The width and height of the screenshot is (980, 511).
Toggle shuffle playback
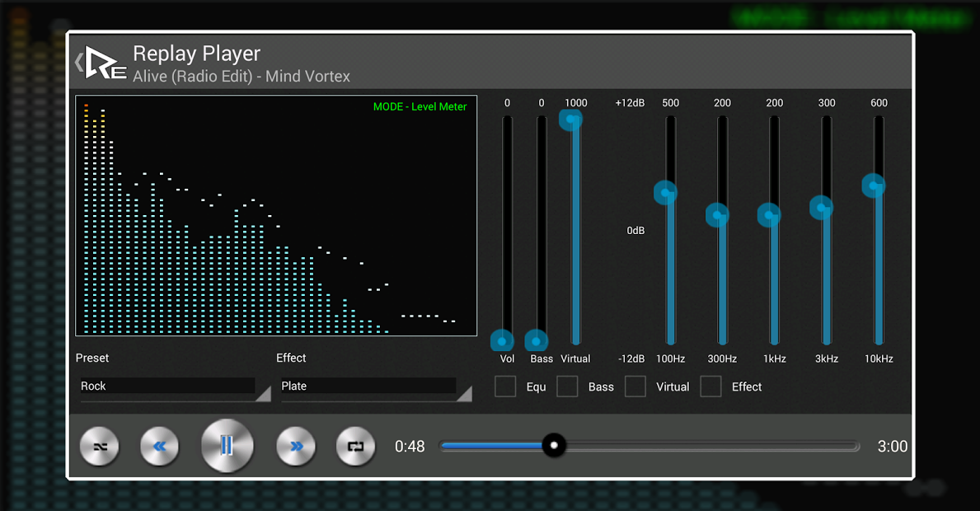click(x=100, y=446)
